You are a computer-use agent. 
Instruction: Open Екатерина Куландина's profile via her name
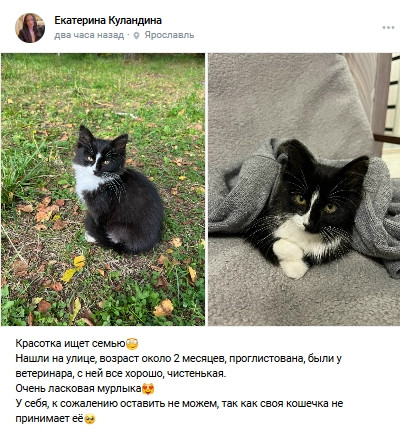tap(108, 20)
